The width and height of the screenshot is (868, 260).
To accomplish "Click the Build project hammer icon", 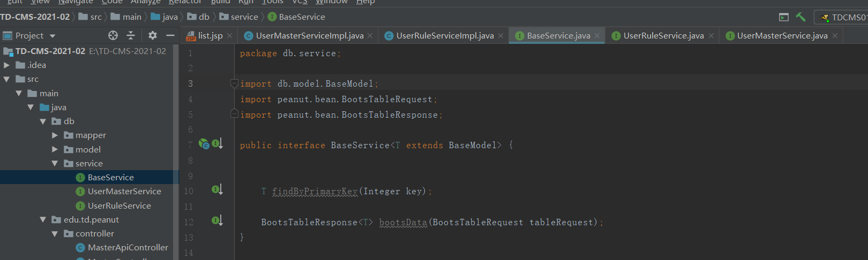I will tap(800, 17).
